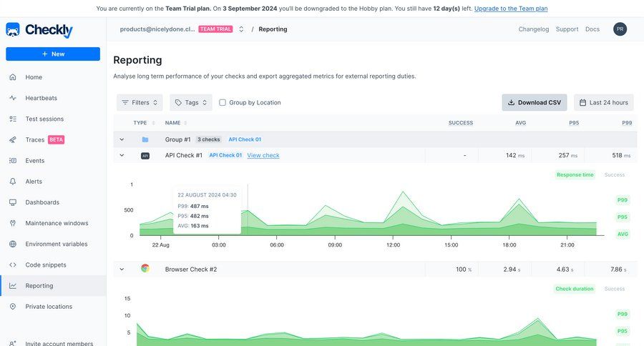Open Traces beta section icon
This screenshot has height=346, width=644.
(x=13, y=140)
